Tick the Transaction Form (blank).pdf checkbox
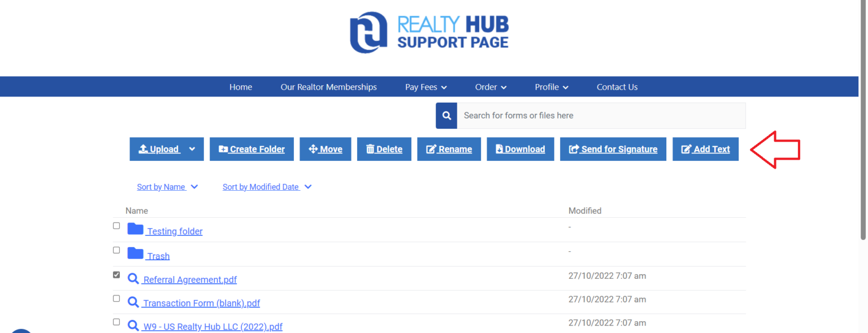This screenshot has width=868, height=333. click(x=116, y=299)
